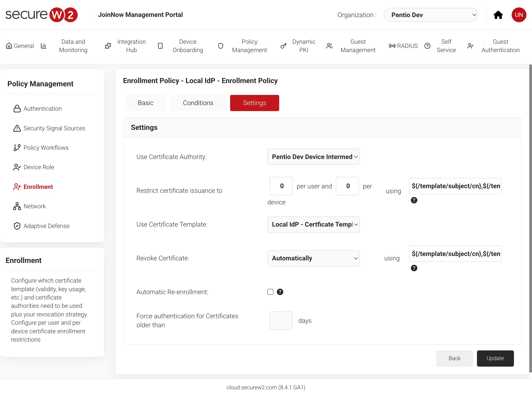
Task: Click the Device Role user icon
Action: coord(17,167)
